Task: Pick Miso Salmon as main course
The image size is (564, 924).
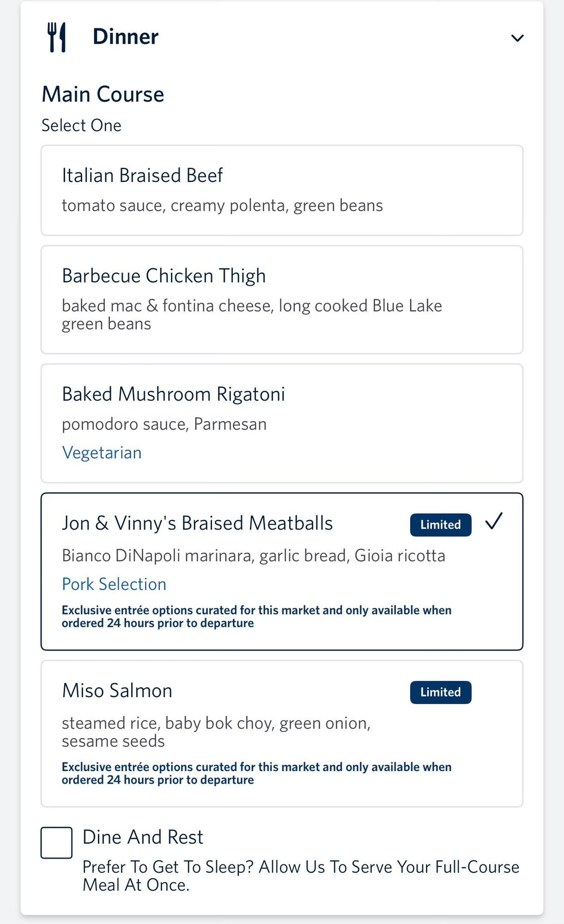Action: (x=282, y=734)
